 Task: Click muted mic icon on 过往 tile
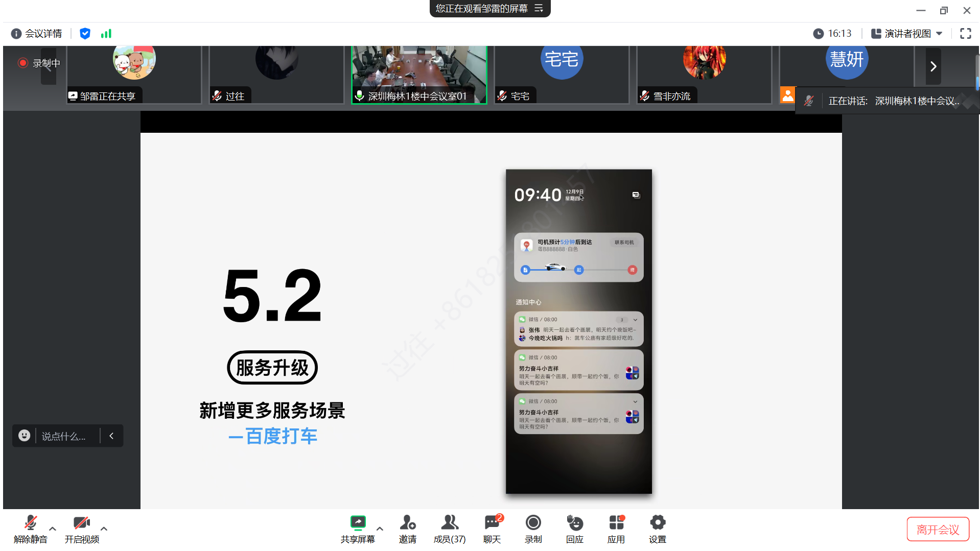[x=217, y=96]
